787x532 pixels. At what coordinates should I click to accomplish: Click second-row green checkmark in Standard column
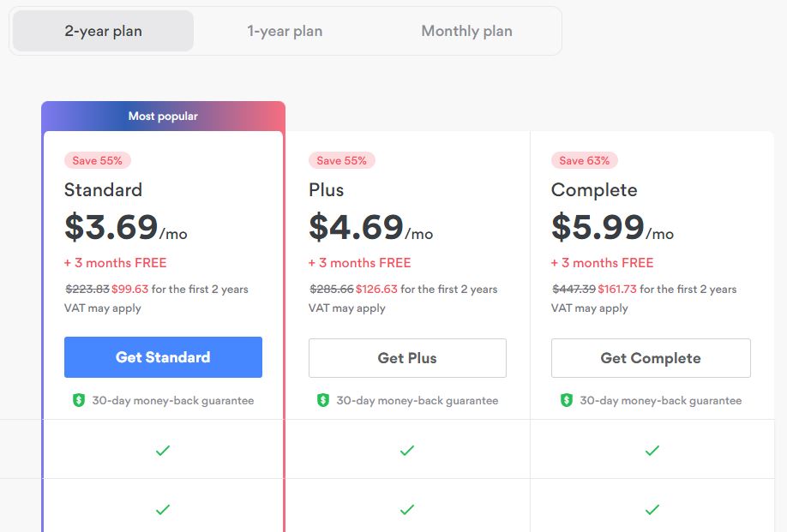pyautogui.click(x=163, y=510)
